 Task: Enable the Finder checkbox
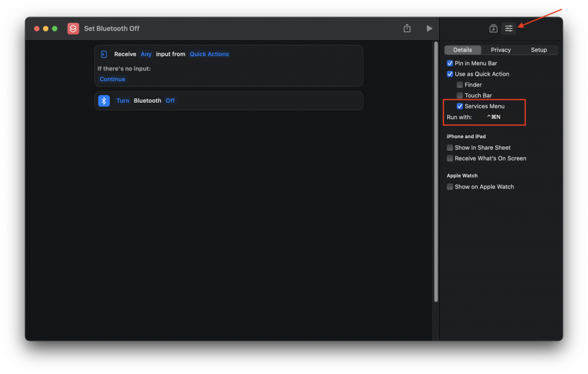[460, 85]
